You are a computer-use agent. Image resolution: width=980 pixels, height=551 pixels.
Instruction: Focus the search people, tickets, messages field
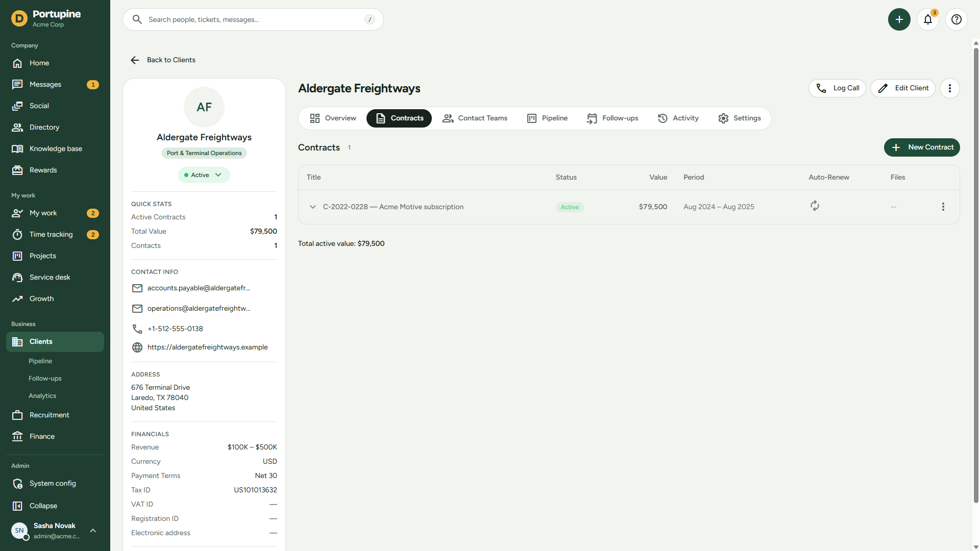point(253,19)
